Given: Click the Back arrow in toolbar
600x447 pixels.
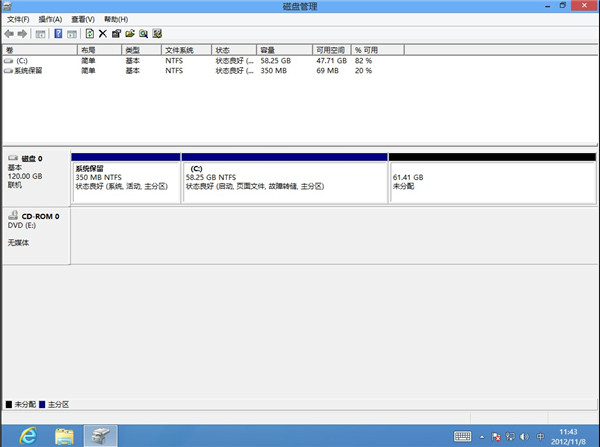Looking at the screenshot, I should 9,33.
